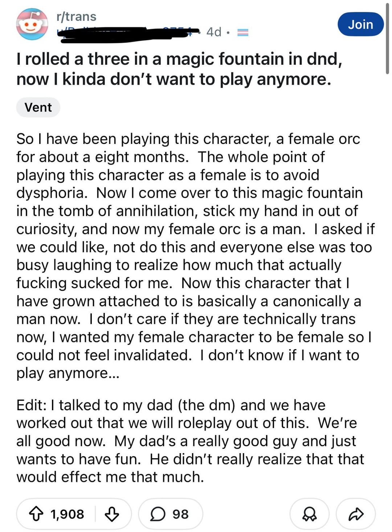392x532 pixels.
Task: Share the post using the arrow icon
Action: point(356,514)
